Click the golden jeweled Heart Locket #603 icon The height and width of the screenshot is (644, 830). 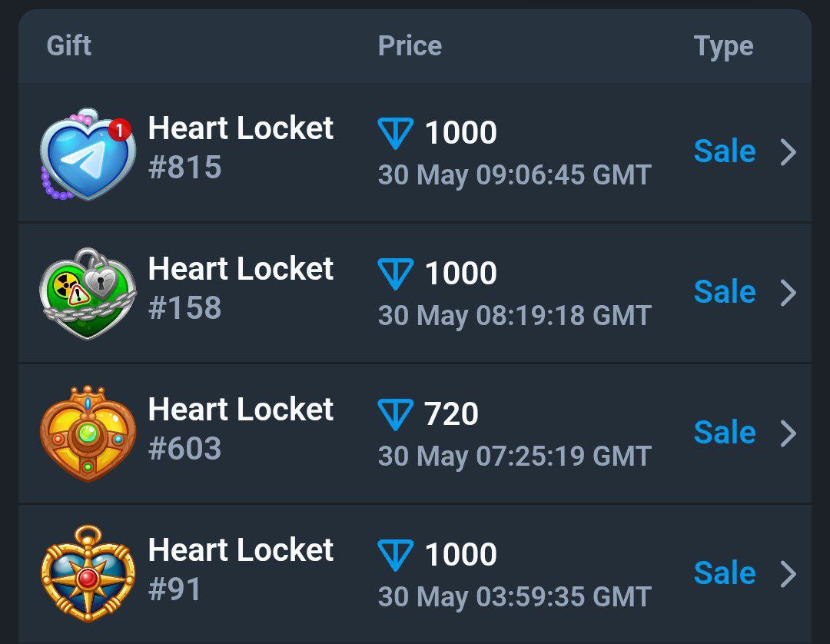[x=88, y=434]
